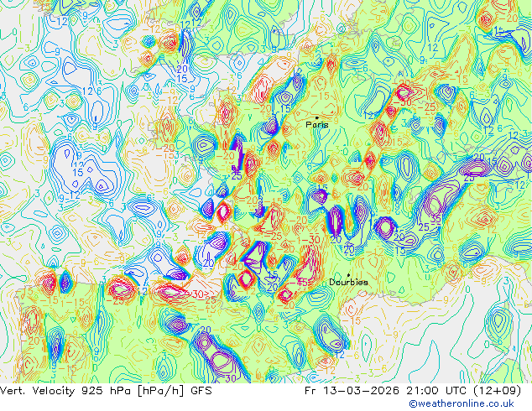Screen dimensions: 532x411
Task: Click the black dot marker above Paris
Action: [x=317, y=117]
